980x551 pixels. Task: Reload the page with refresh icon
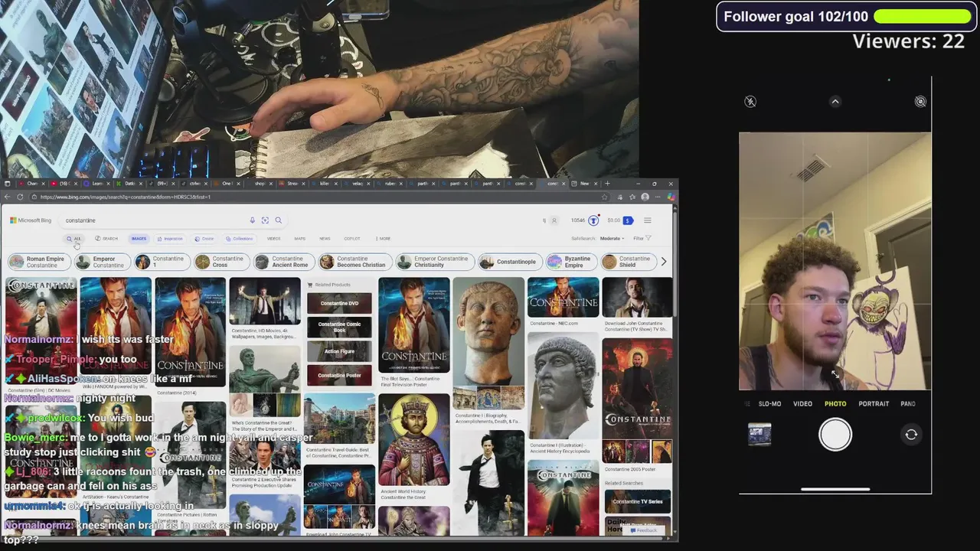click(x=20, y=197)
